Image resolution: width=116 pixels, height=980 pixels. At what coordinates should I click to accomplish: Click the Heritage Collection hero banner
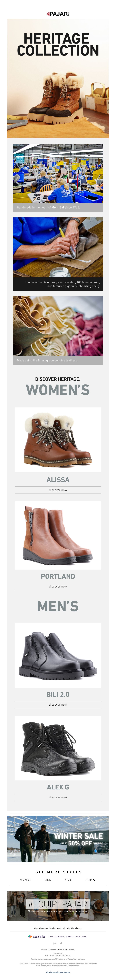[58, 78]
